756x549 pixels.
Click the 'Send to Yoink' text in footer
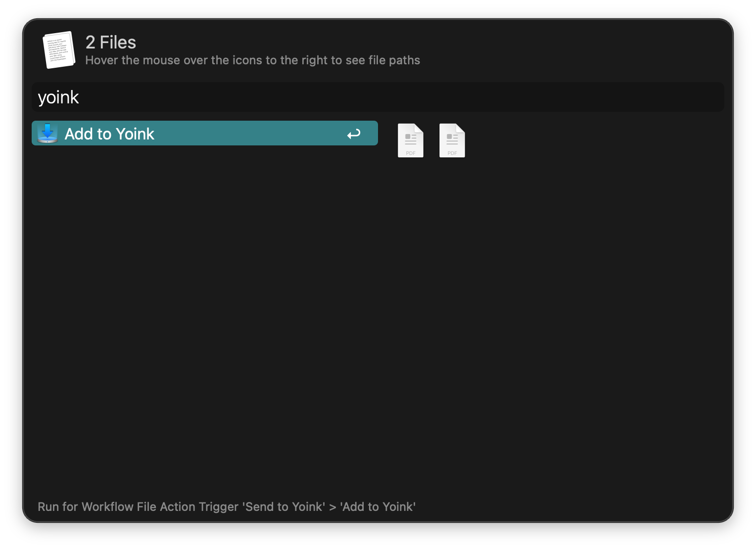(x=284, y=506)
